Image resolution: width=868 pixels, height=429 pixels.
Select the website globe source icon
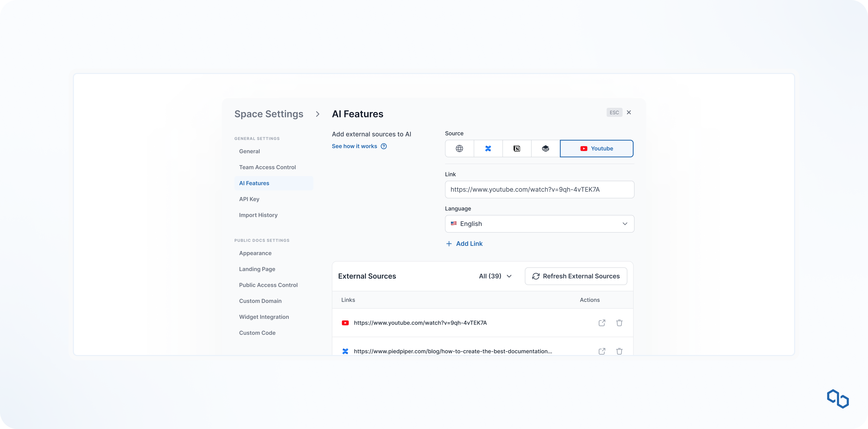click(x=459, y=148)
